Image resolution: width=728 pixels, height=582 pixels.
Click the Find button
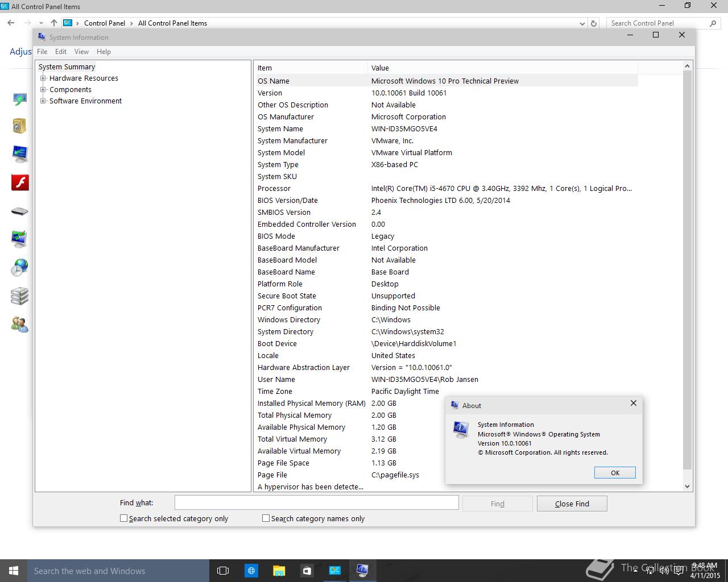click(x=497, y=504)
